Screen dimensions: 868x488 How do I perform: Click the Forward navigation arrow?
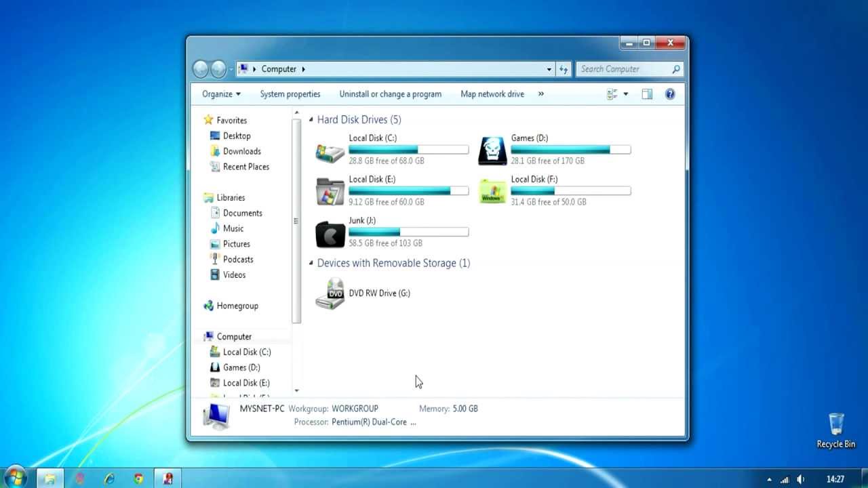coord(218,68)
